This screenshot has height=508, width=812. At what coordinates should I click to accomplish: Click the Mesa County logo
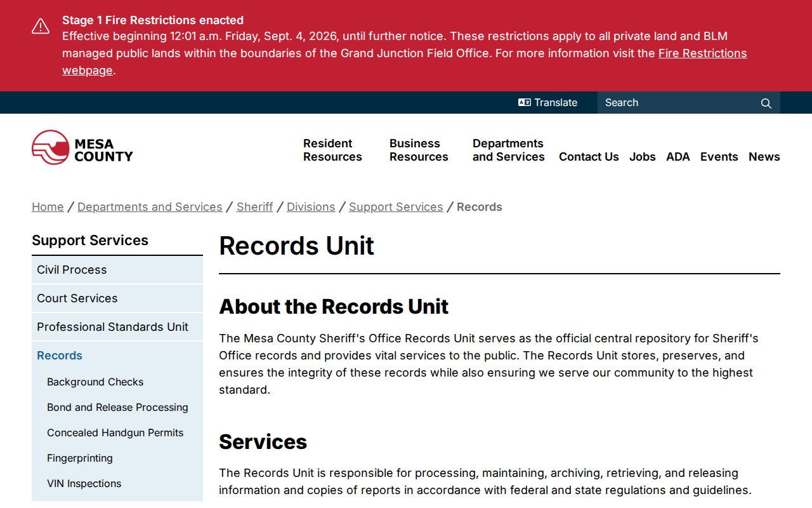pos(82,147)
